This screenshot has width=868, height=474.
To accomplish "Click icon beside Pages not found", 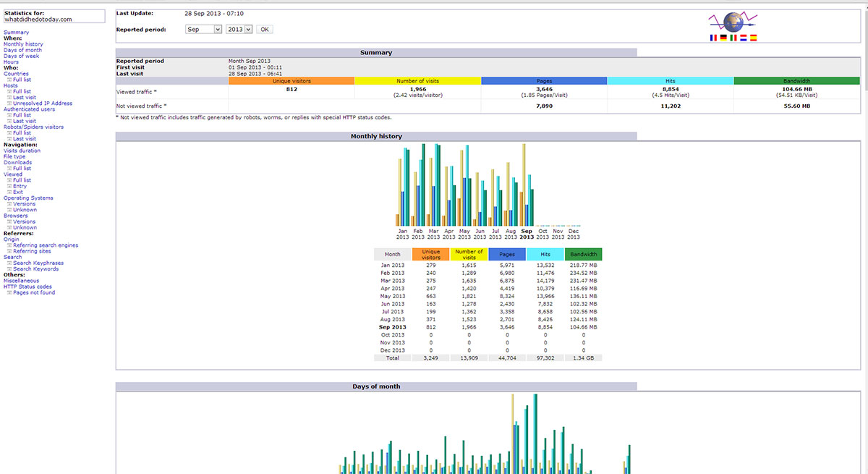I will coord(9,292).
